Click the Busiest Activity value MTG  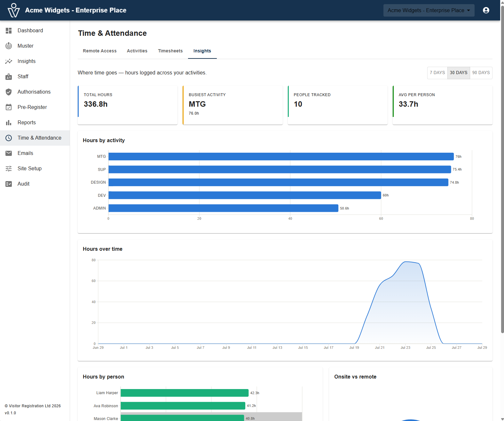tap(197, 104)
